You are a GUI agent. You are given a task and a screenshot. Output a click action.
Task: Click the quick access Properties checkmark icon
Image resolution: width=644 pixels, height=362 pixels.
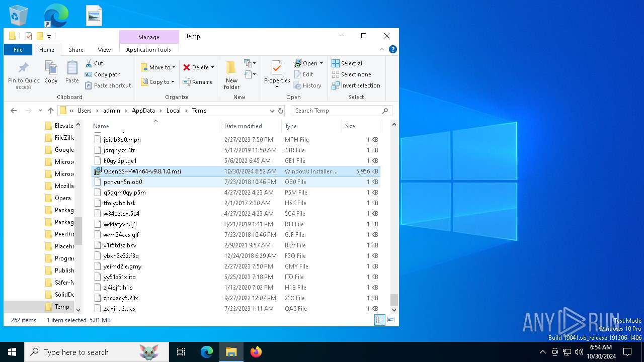coord(29,36)
